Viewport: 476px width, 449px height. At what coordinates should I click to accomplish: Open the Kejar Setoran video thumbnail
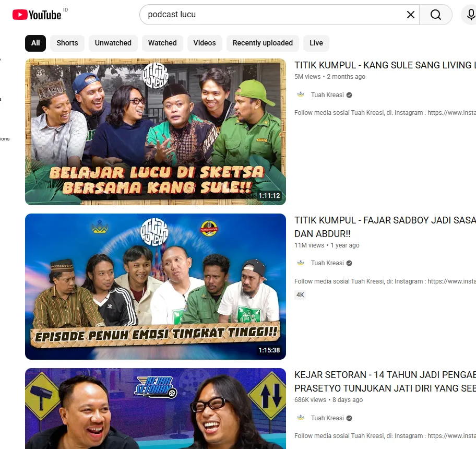(156, 409)
